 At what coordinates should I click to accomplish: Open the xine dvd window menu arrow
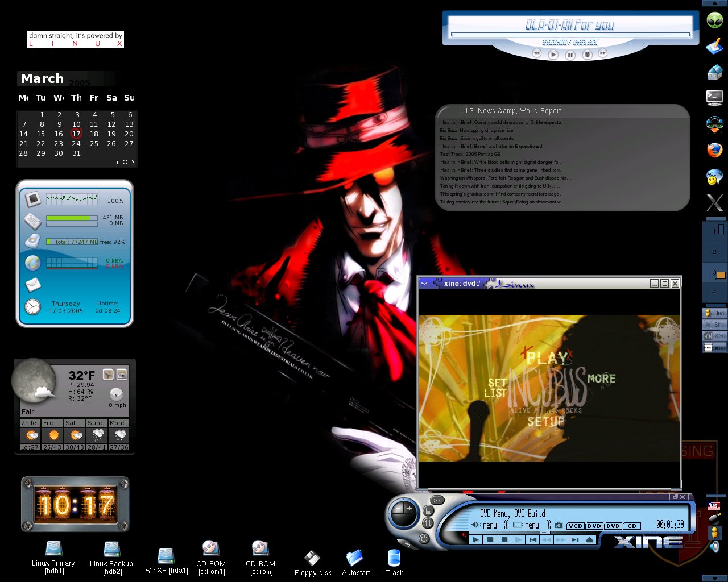tap(424, 283)
